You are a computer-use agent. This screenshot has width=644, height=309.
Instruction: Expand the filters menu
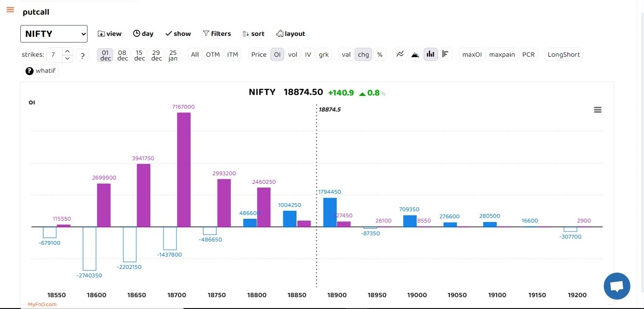[217, 34]
